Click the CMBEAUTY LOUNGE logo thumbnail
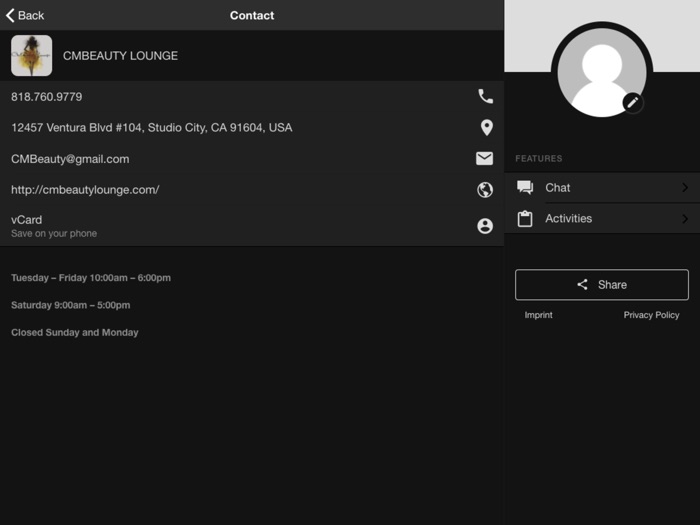 (x=31, y=56)
